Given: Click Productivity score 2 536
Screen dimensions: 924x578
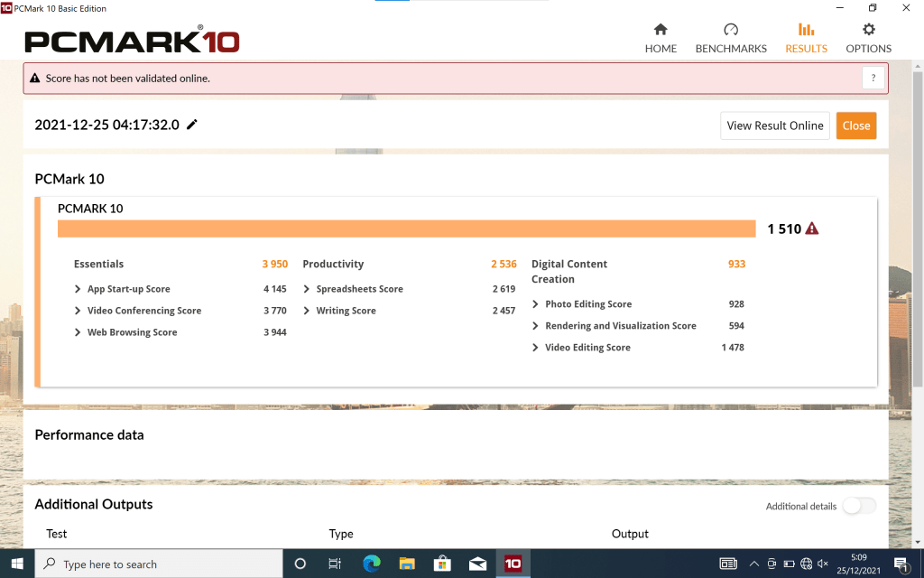Looking at the screenshot, I should pyautogui.click(x=504, y=265).
